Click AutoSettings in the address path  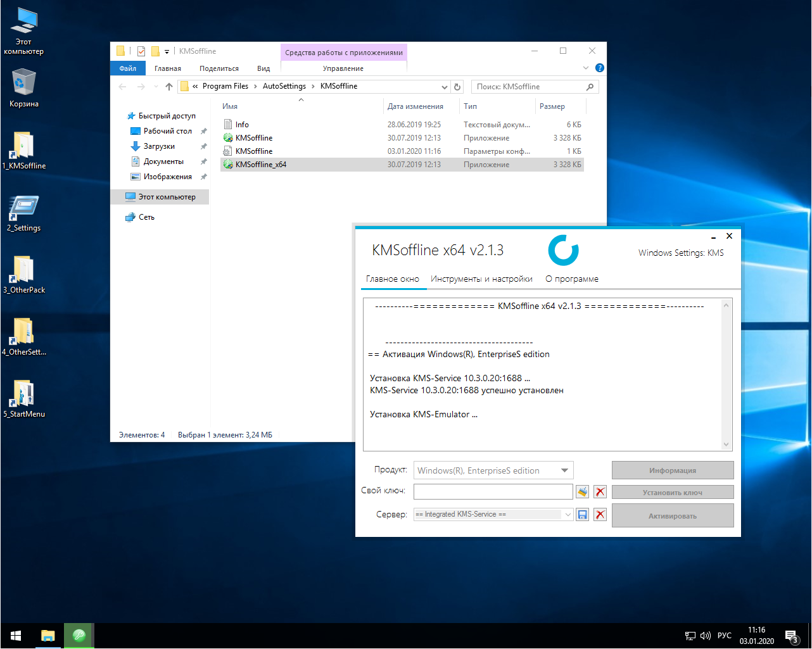pyautogui.click(x=284, y=86)
